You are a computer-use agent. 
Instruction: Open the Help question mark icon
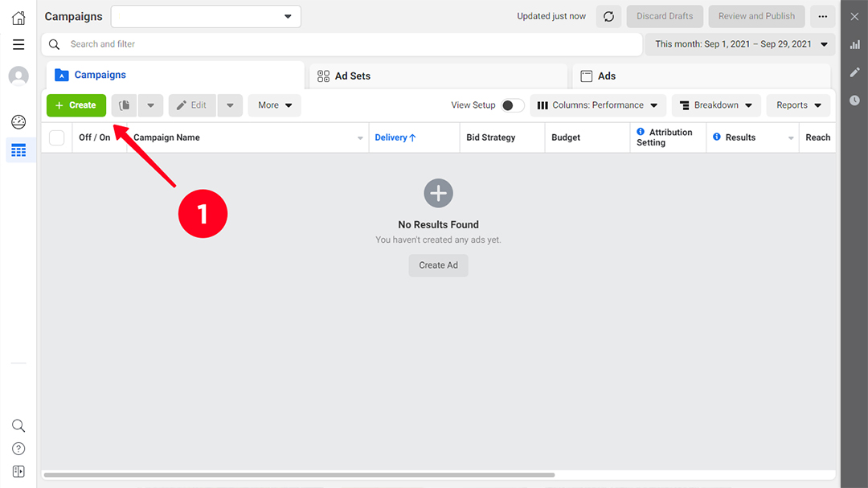(18, 449)
